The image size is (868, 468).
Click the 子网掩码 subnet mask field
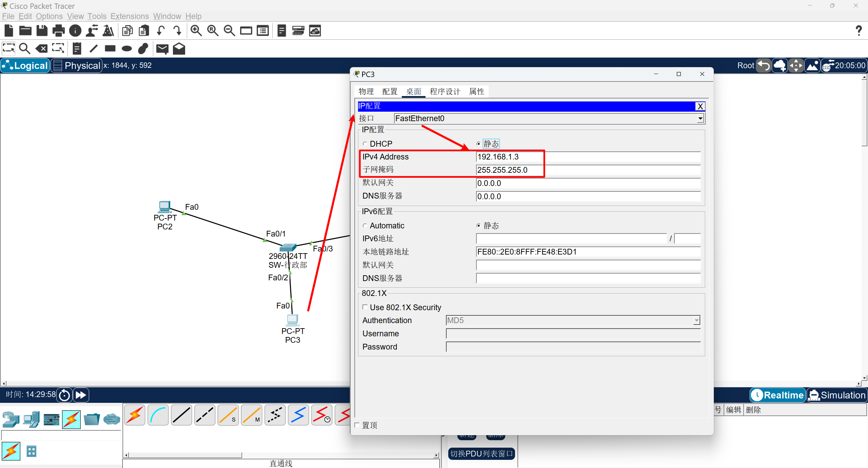coord(588,170)
